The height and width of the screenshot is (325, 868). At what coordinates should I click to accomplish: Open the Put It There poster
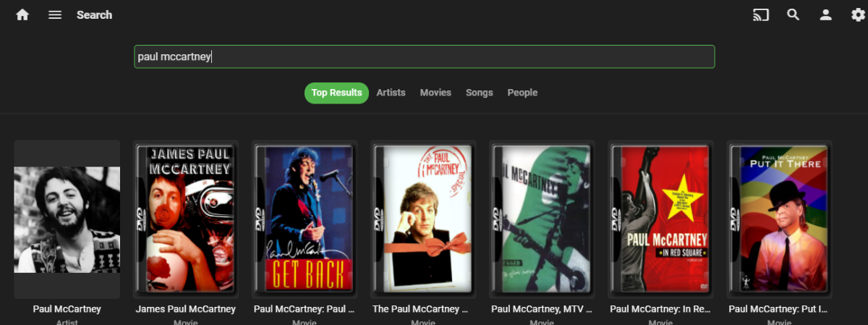point(779,219)
